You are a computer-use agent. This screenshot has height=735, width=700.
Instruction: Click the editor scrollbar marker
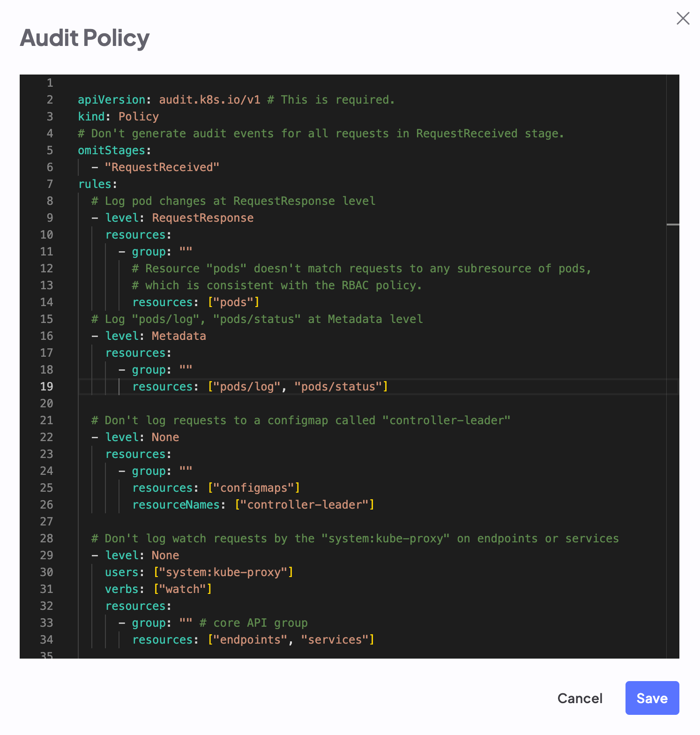[x=673, y=225]
